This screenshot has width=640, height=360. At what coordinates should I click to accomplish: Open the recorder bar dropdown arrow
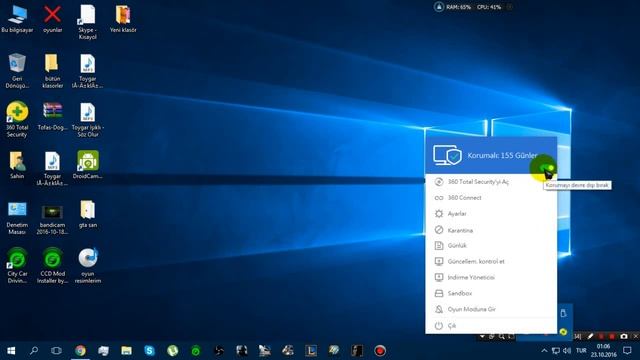pos(482,337)
